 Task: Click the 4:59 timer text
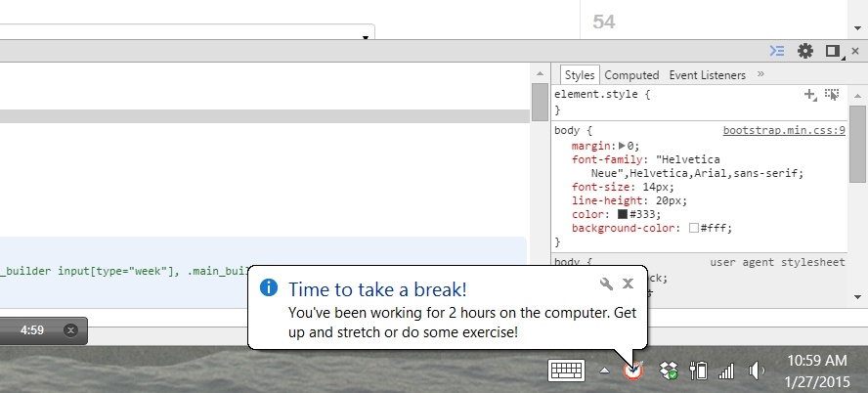point(31,330)
